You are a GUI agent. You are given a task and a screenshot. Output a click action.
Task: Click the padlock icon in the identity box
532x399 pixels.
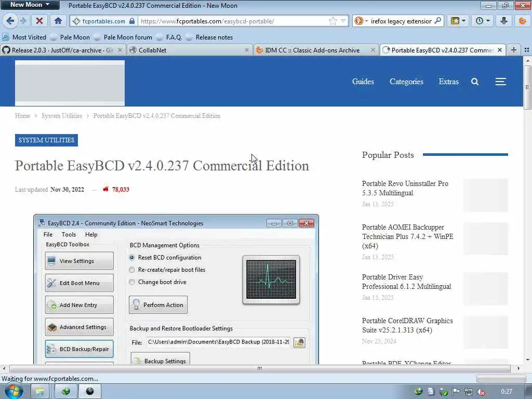click(132, 21)
